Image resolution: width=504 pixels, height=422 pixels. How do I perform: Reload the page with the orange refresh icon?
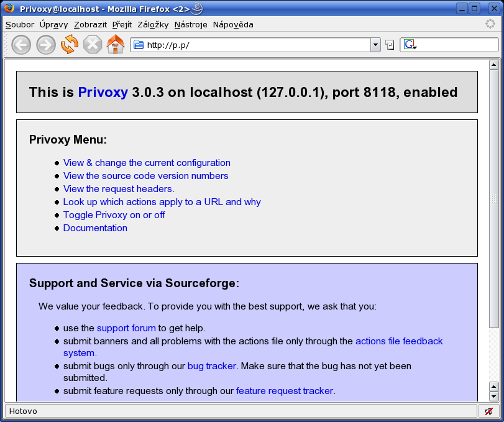(70, 44)
